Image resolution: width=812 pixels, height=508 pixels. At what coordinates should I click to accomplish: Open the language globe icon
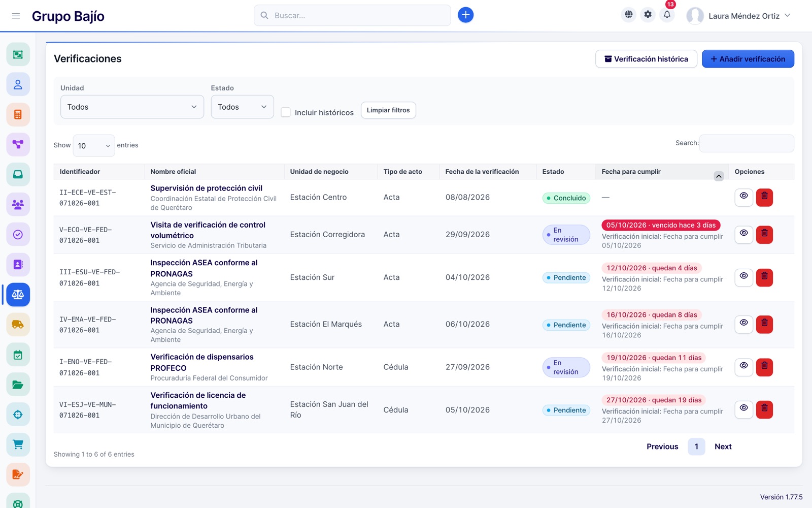[629, 15]
